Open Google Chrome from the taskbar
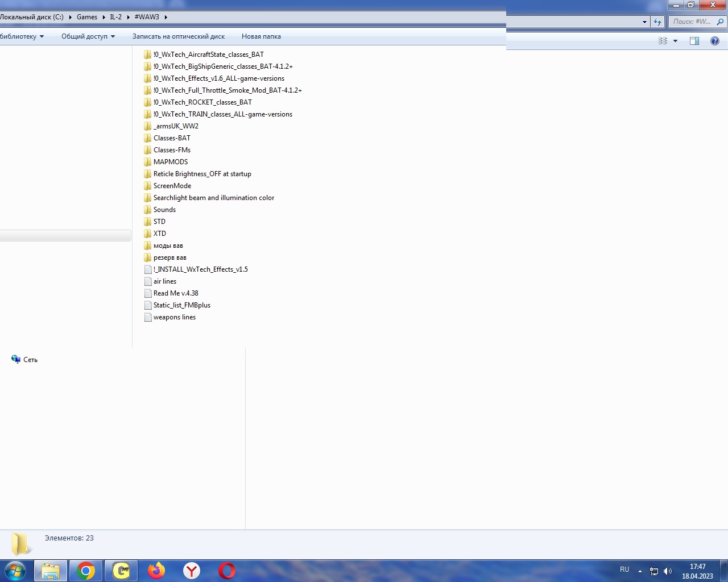 click(86, 571)
